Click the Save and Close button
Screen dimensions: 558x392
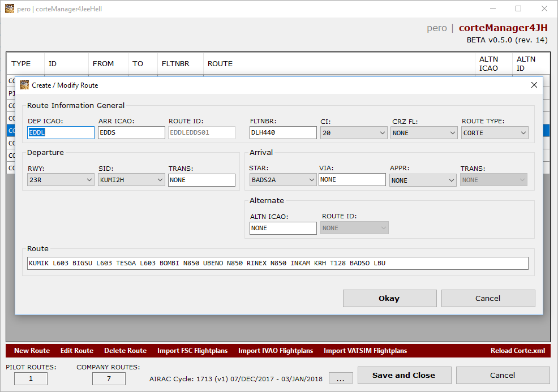[x=404, y=375]
